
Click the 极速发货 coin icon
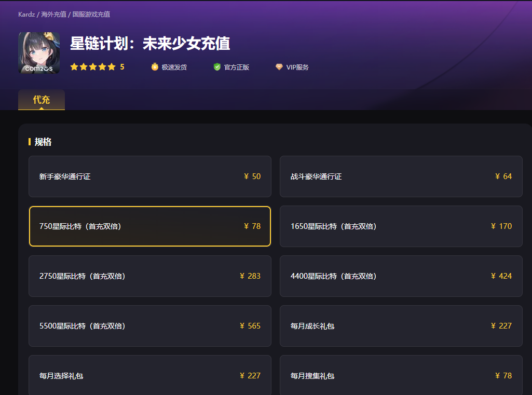[x=155, y=67]
